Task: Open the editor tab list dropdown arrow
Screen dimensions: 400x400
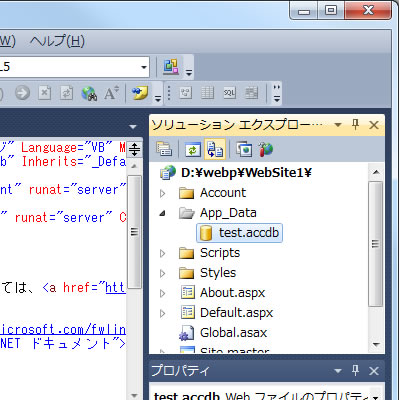Action: coord(133,127)
